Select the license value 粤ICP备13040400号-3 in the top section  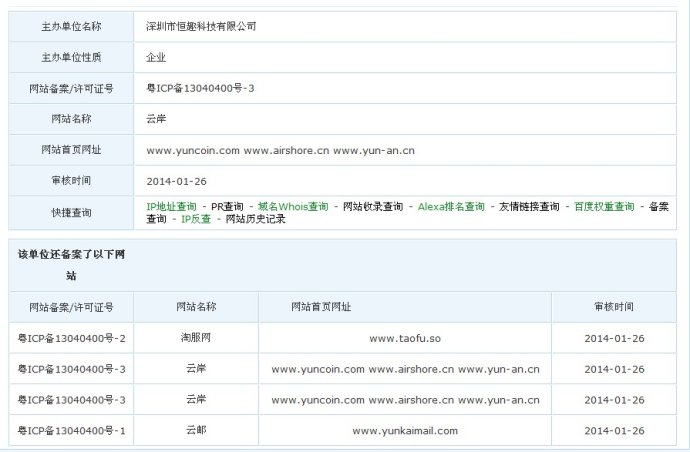200,88
